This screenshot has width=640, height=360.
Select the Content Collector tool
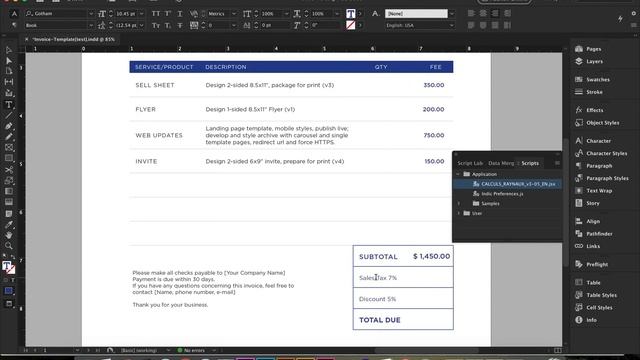[x=9, y=93]
